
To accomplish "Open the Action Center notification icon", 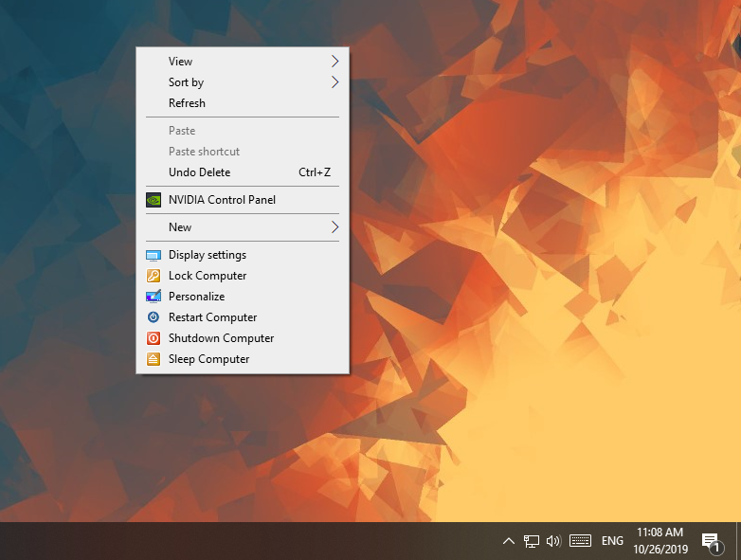I will (711, 542).
